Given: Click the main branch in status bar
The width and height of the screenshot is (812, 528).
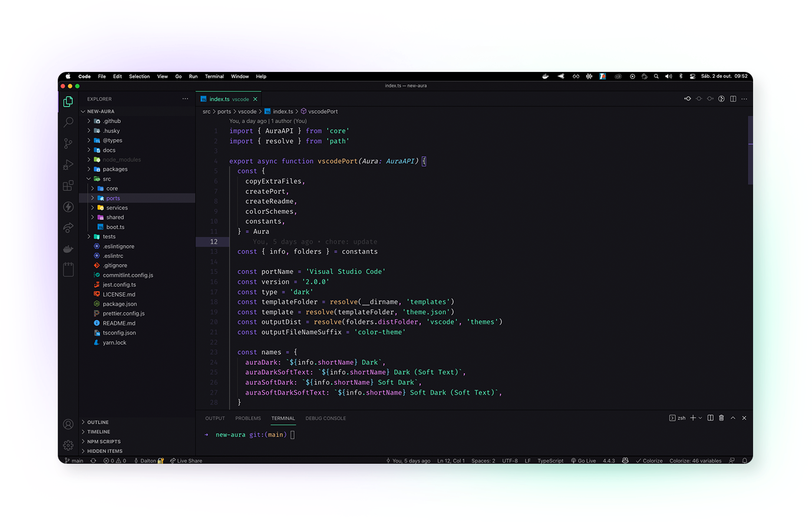Looking at the screenshot, I should pyautogui.click(x=74, y=461).
